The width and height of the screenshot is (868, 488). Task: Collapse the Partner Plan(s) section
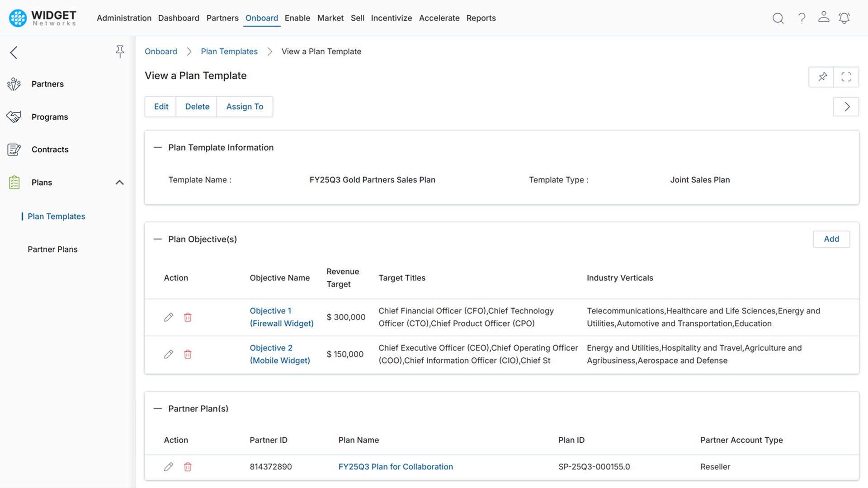[157, 409]
